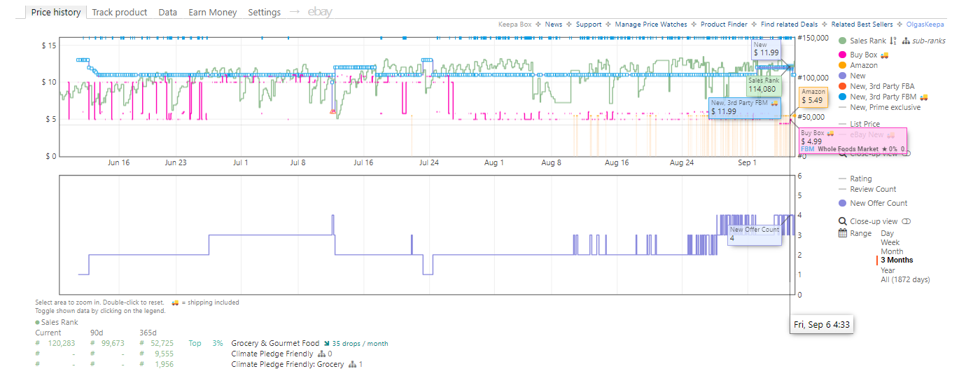Open the Data tab

coord(167,12)
